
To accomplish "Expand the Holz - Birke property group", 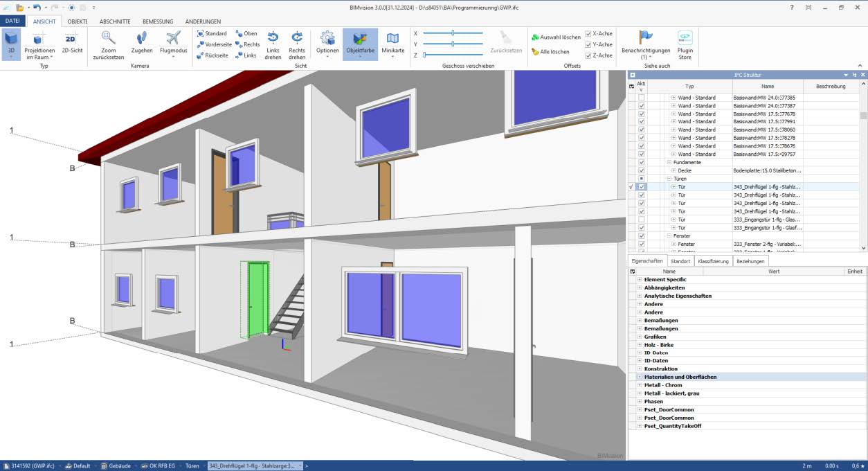I will tap(640, 345).
